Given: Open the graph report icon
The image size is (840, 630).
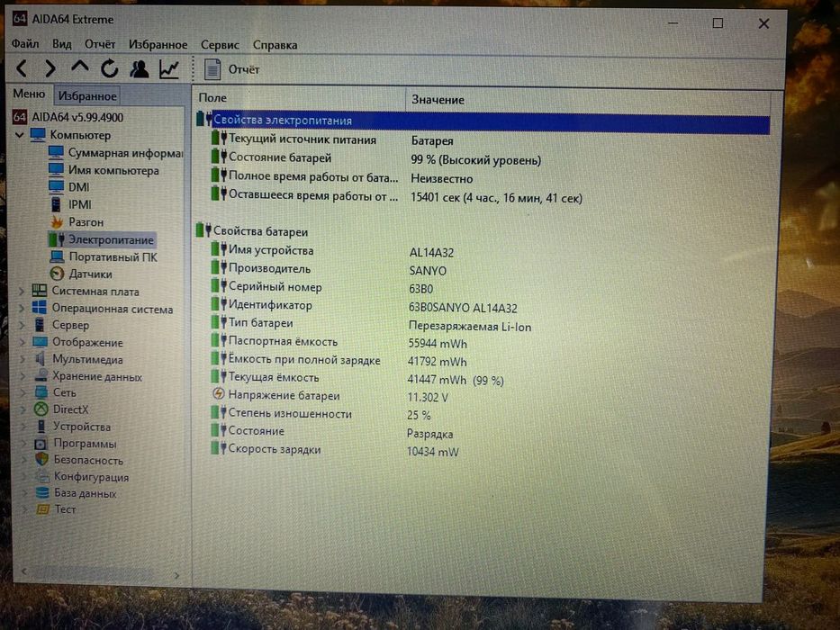Looking at the screenshot, I should click(x=169, y=69).
